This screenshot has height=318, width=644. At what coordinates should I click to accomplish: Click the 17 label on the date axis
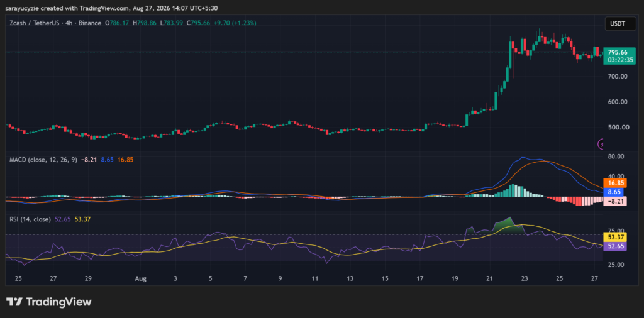[419, 278]
